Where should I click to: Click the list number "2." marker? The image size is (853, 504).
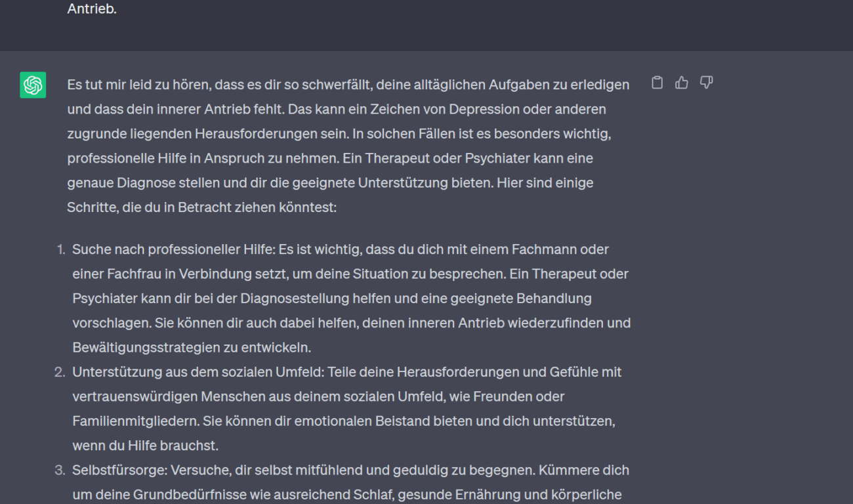60,372
